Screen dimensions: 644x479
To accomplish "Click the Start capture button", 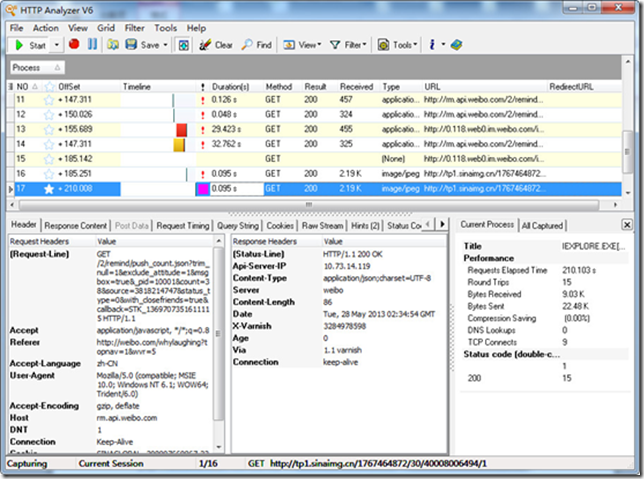I will point(30,45).
